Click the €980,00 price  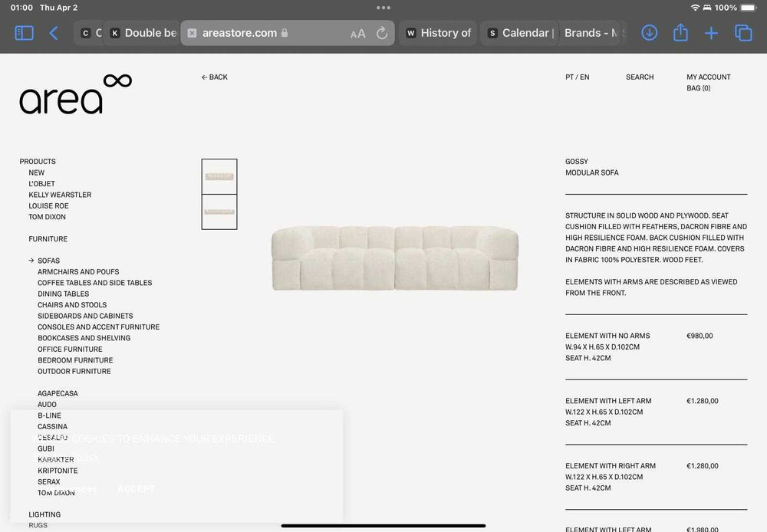click(700, 336)
